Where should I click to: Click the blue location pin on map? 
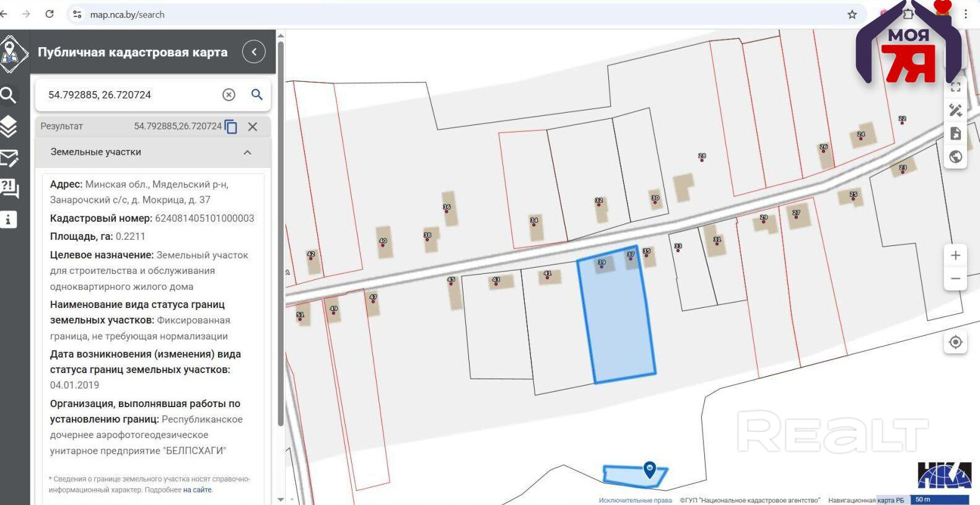point(650,470)
